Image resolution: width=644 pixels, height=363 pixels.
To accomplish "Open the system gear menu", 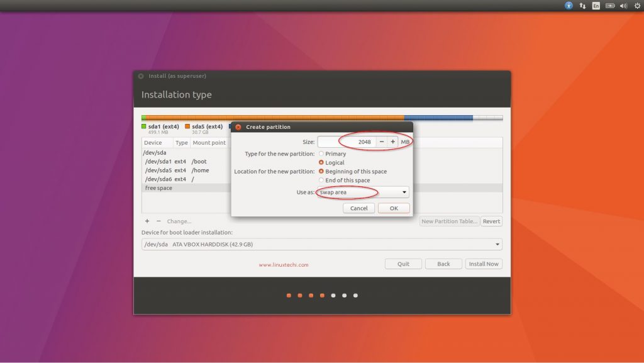I will tap(637, 6).
